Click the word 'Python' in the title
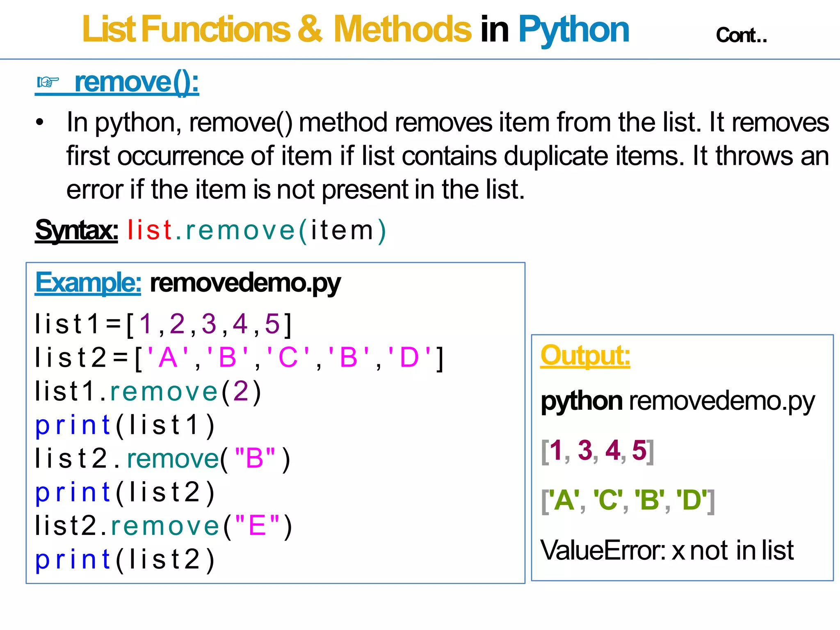This screenshot has width=840, height=630. coord(573,31)
